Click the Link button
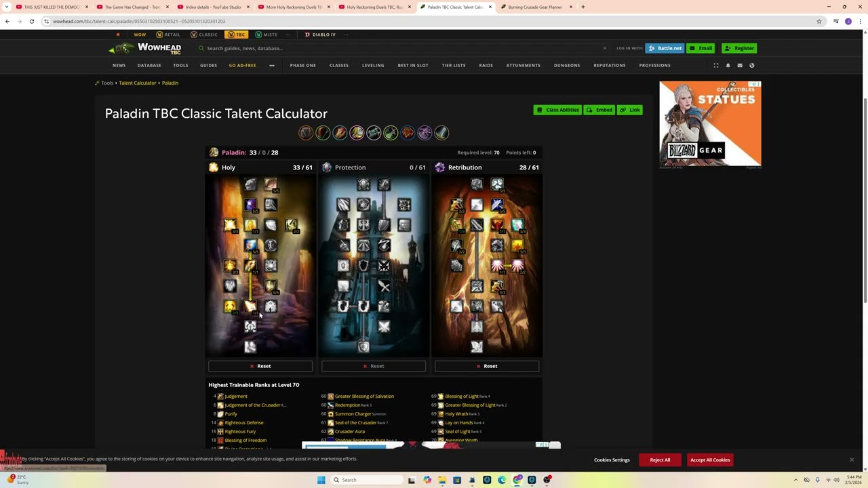The width and height of the screenshot is (868, 488). (630, 110)
